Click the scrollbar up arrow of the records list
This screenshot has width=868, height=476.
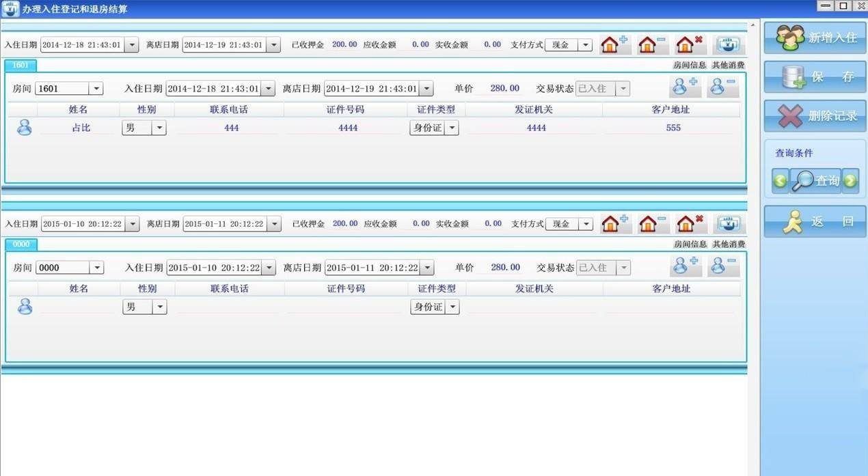pyautogui.click(x=754, y=25)
